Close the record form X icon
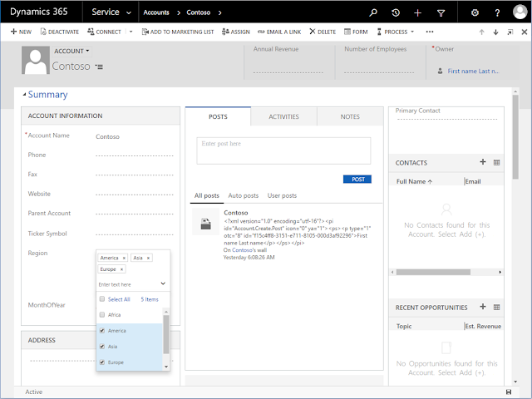 pyautogui.click(x=525, y=32)
